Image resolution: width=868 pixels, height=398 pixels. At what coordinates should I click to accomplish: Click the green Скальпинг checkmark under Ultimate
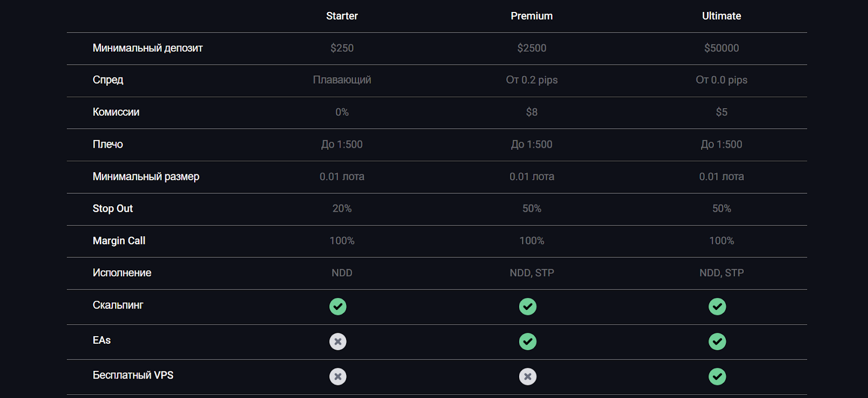[717, 307]
